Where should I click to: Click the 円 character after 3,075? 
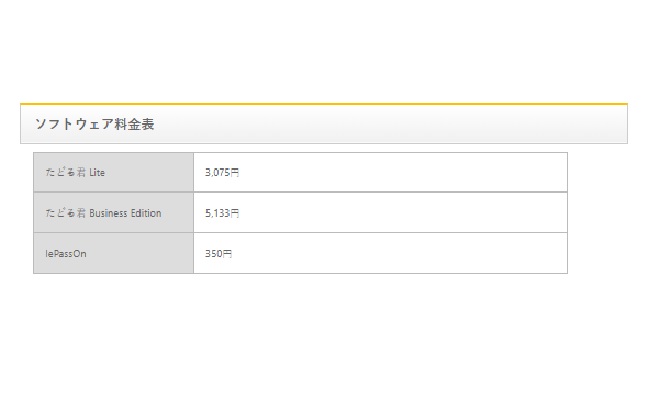coord(235,172)
